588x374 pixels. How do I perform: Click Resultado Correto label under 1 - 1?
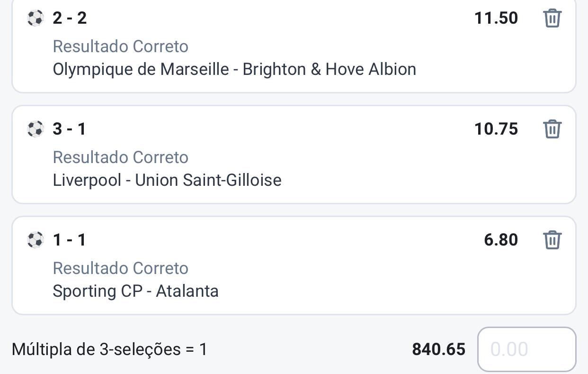pos(121,268)
